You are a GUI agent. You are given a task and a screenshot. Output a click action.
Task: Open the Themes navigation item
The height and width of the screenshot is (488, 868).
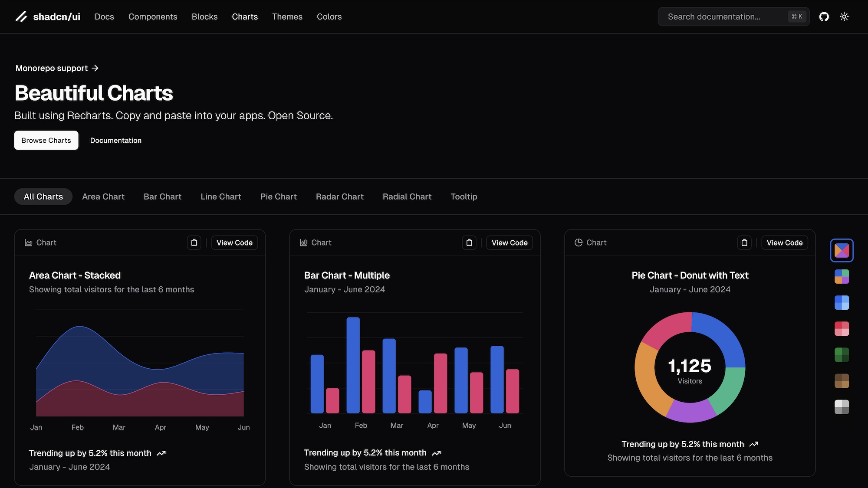[x=287, y=16]
